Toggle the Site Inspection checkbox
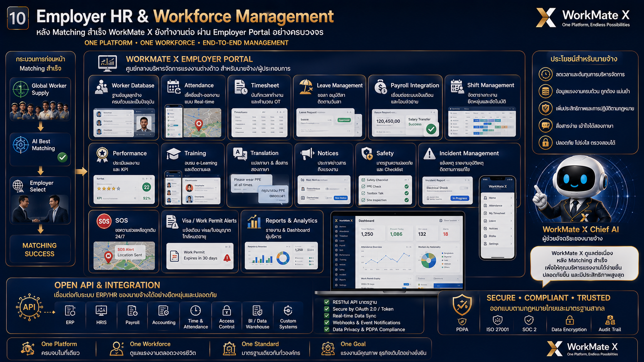 click(x=363, y=200)
